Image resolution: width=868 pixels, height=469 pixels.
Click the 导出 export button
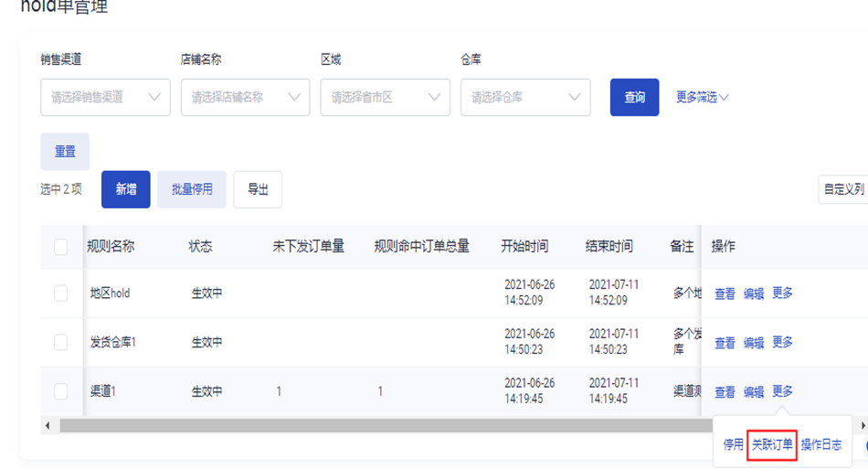coord(258,189)
